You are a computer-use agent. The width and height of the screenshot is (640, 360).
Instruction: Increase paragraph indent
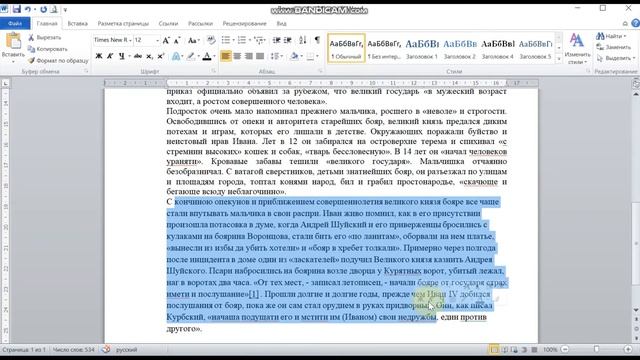pos(288,40)
